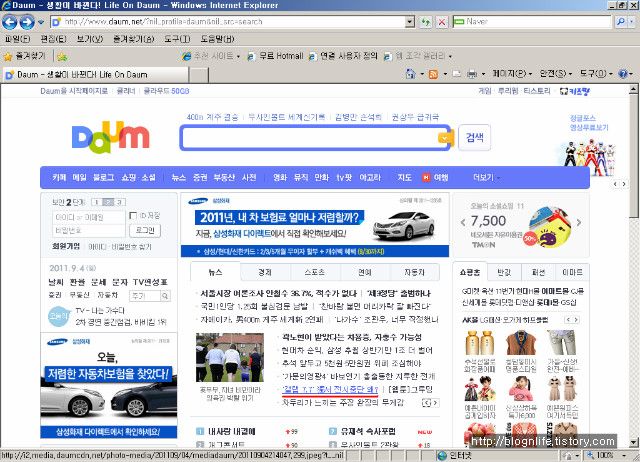Open the 도구(T) menu in menu bar
Screen dimensions: 640x462
177,39
